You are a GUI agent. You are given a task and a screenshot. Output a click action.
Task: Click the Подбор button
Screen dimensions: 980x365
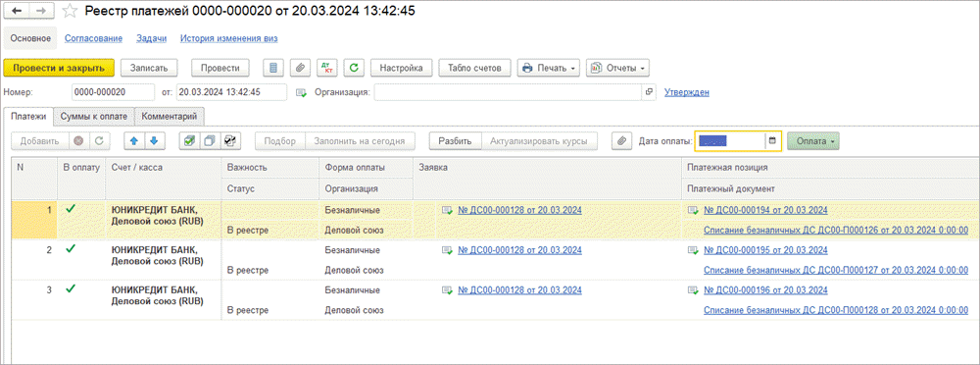[280, 141]
